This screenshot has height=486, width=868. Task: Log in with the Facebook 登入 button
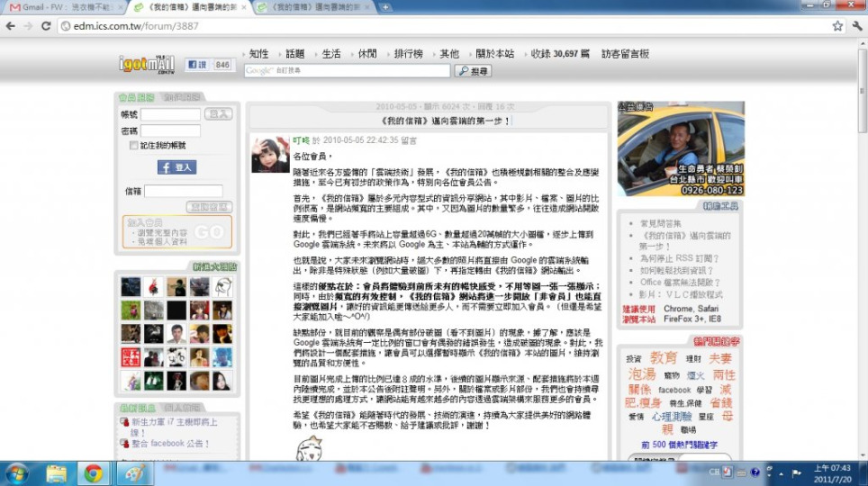(x=176, y=167)
